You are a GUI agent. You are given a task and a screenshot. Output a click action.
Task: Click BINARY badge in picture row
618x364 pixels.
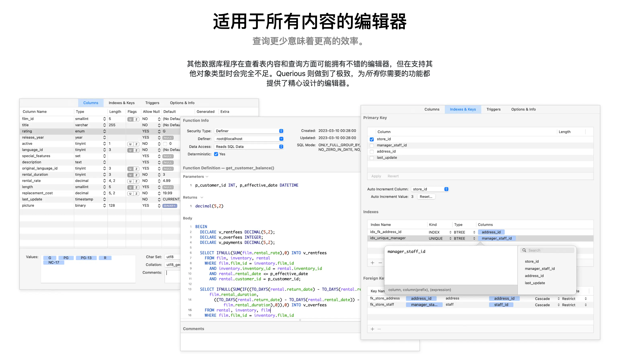(169, 206)
